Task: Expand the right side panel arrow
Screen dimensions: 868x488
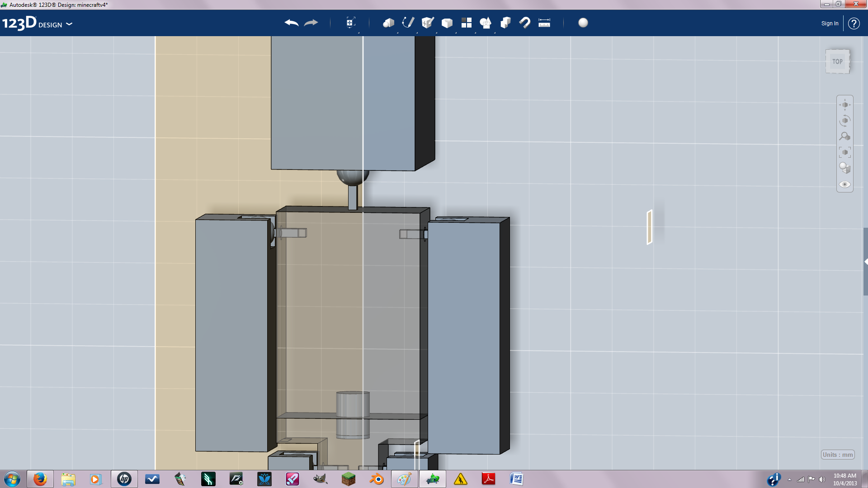Action: pyautogui.click(x=866, y=262)
